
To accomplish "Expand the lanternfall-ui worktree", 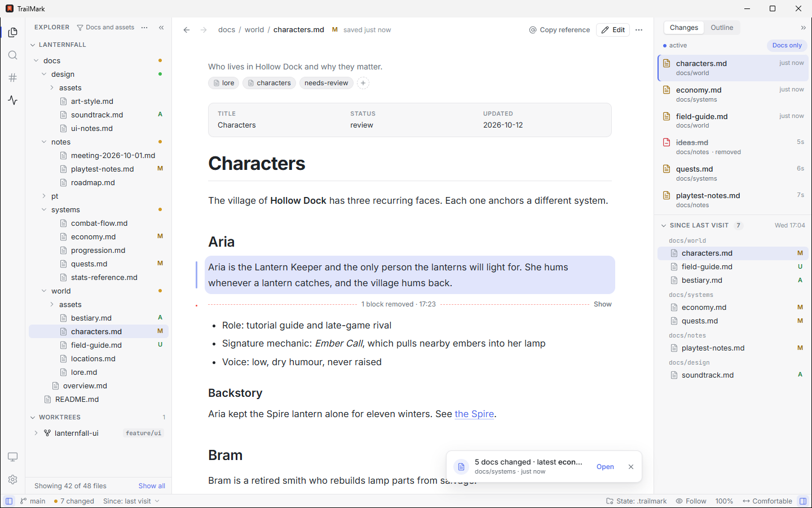I will tap(37, 433).
